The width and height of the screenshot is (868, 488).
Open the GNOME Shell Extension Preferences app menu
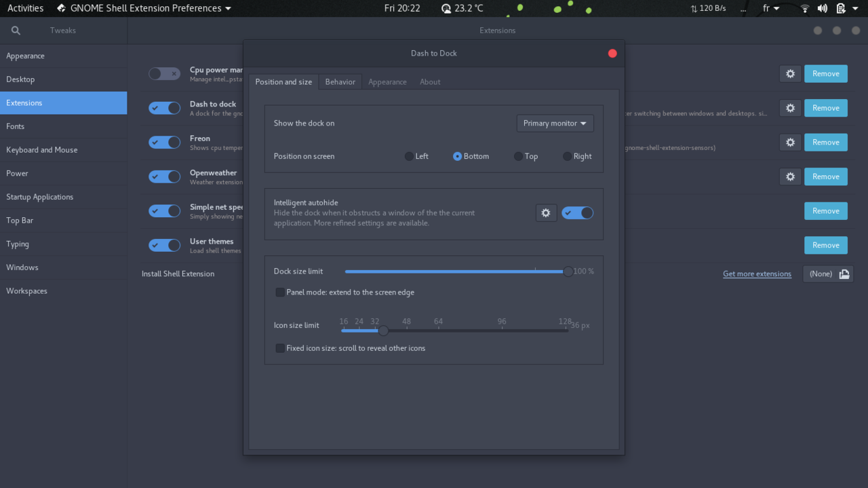click(x=144, y=8)
